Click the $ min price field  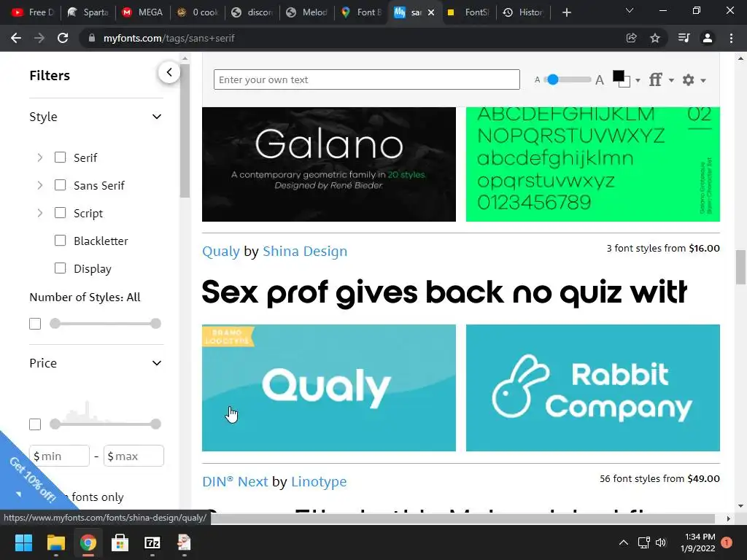pyautogui.click(x=60, y=456)
